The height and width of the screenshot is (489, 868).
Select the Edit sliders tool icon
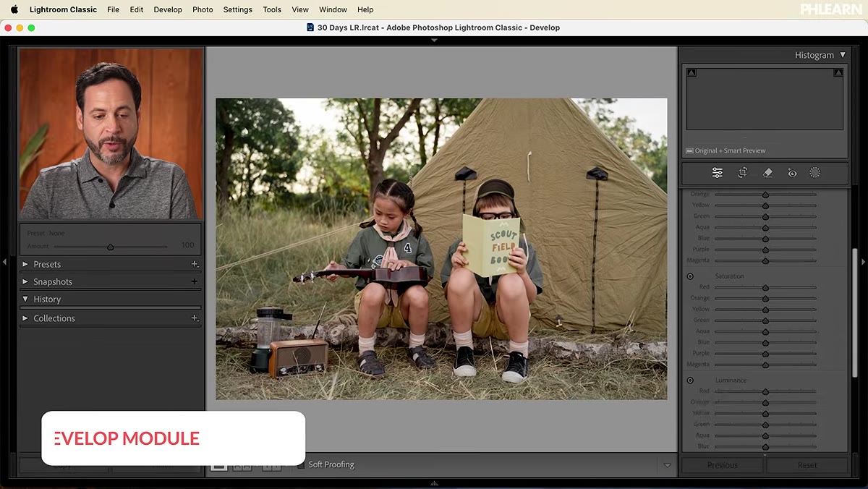pyautogui.click(x=717, y=173)
